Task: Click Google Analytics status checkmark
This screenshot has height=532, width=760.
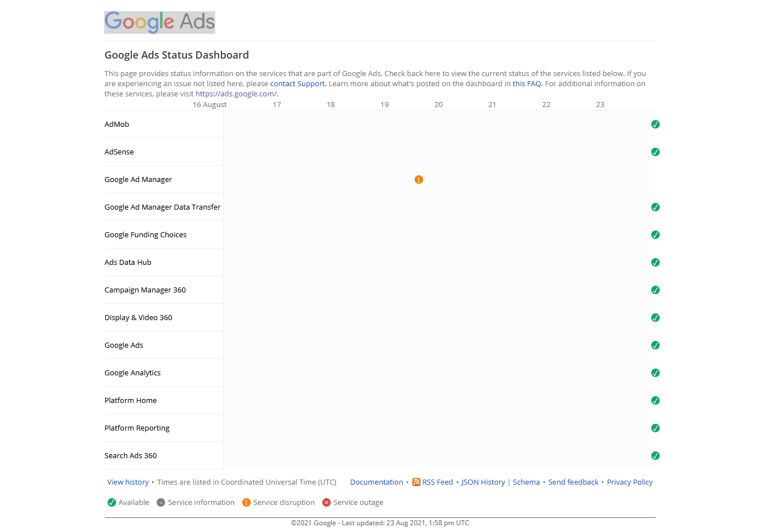Action: pos(655,373)
